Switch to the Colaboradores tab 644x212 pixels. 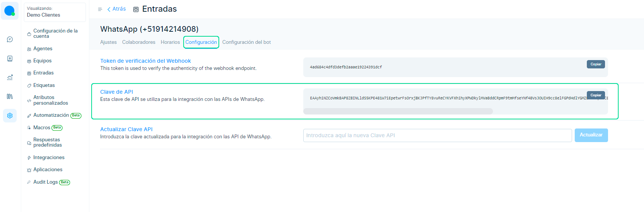tap(139, 42)
